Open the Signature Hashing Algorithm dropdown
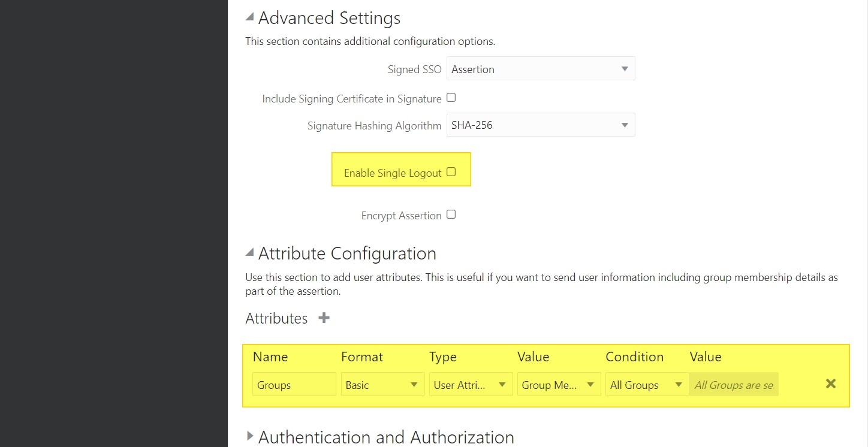 [540, 125]
